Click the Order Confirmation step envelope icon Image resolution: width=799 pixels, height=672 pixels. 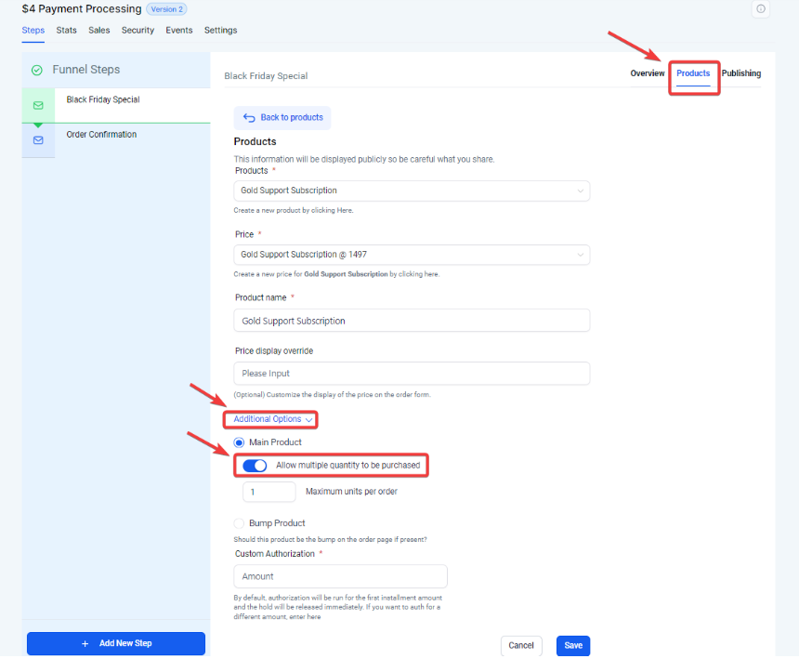click(x=38, y=140)
